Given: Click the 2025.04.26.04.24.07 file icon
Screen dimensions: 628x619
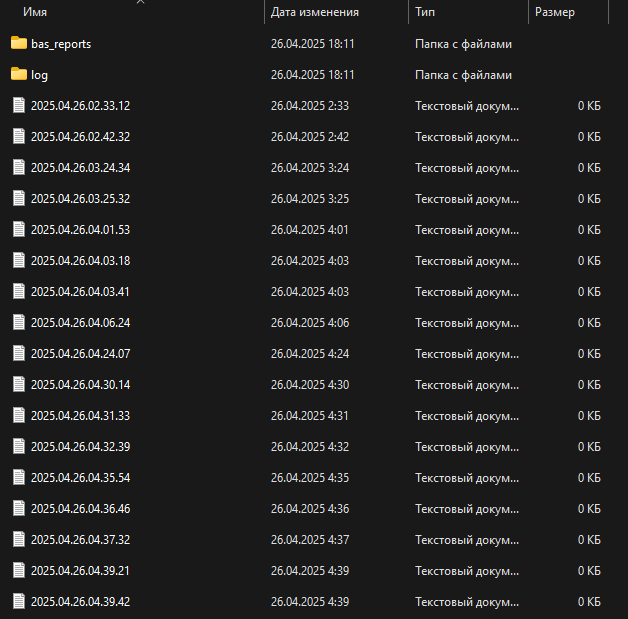Looking at the screenshot, I should [18, 354].
